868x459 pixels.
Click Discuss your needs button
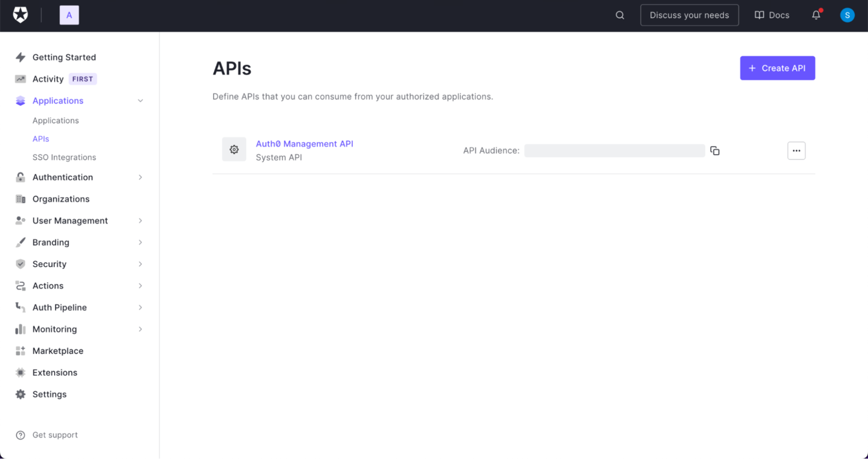pyautogui.click(x=689, y=15)
